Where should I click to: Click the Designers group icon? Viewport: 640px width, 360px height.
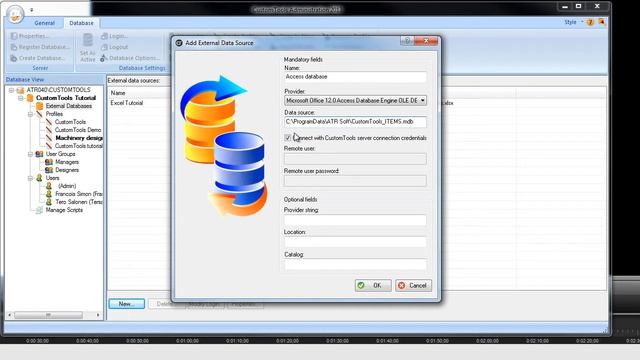49,170
